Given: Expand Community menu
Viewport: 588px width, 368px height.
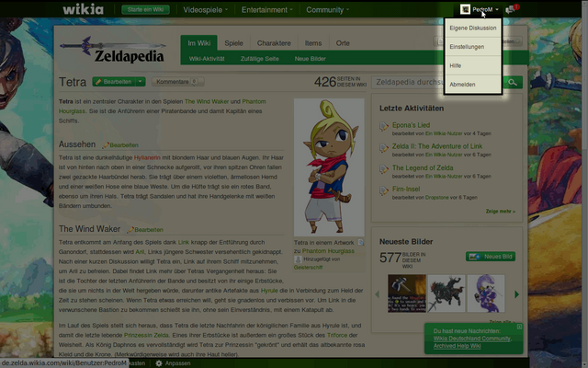Looking at the screenshot, I should click(x=327, y=10).
